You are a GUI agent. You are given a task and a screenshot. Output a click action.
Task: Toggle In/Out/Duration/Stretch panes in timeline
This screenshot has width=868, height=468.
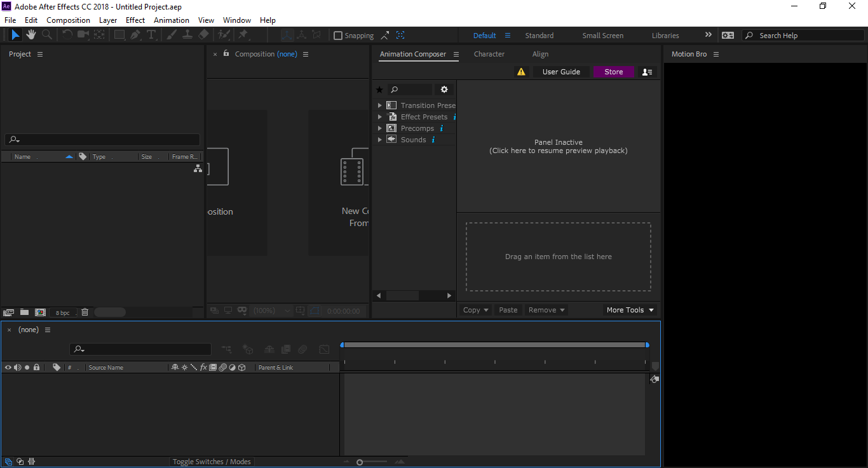point(32,462)
